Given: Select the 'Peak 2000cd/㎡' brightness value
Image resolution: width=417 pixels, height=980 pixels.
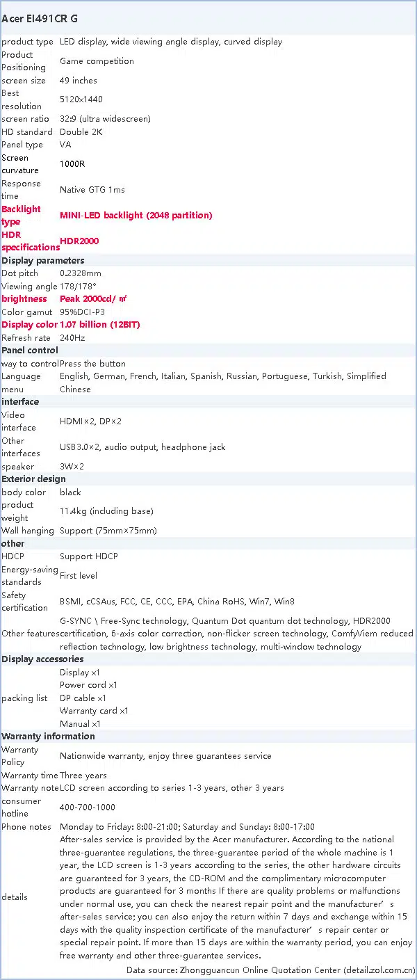Looking at the screenshot, I should [x=93, y=299].
